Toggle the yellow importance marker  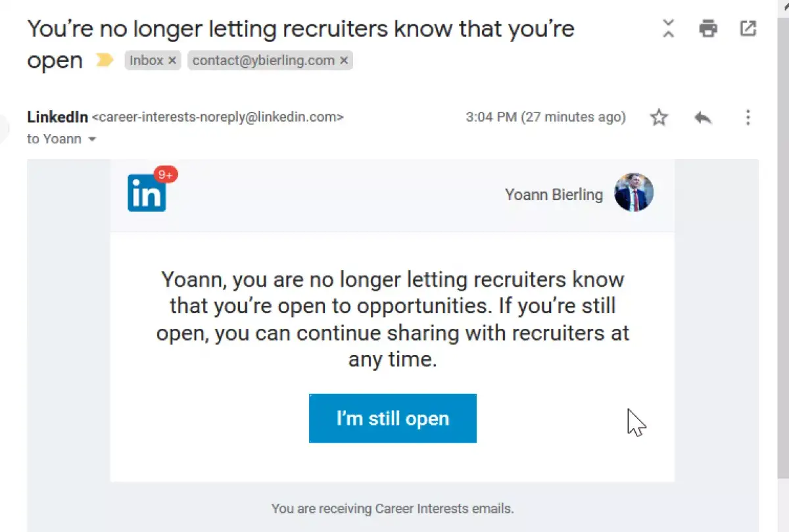coord(105,60)
